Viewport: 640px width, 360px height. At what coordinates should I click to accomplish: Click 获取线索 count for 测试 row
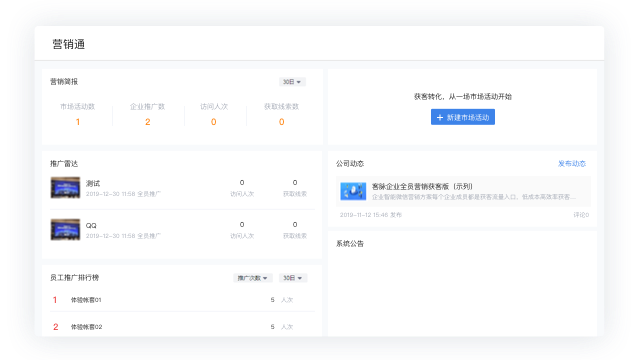tap(295, 182)
